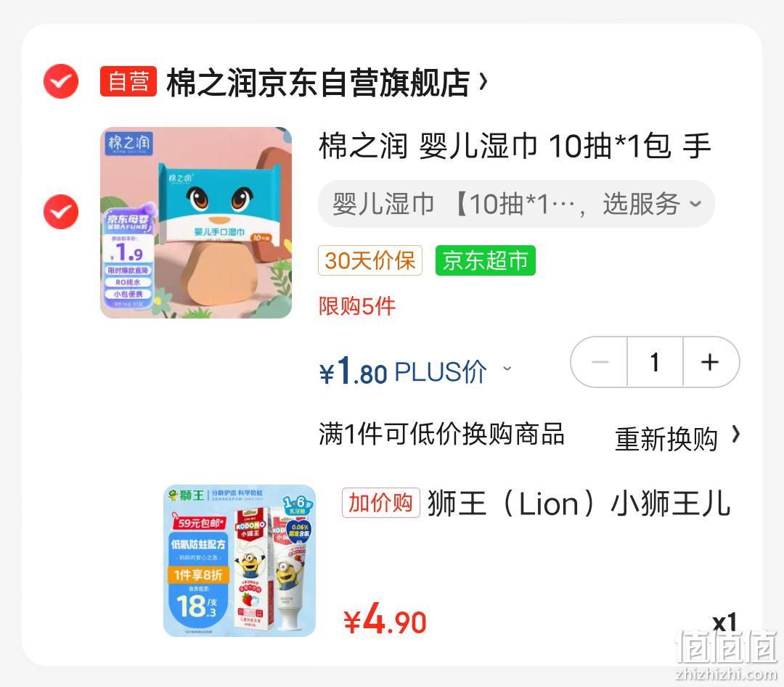Expand the spec selector 婴儿湿巾【10抽*1…

[517, 204]
